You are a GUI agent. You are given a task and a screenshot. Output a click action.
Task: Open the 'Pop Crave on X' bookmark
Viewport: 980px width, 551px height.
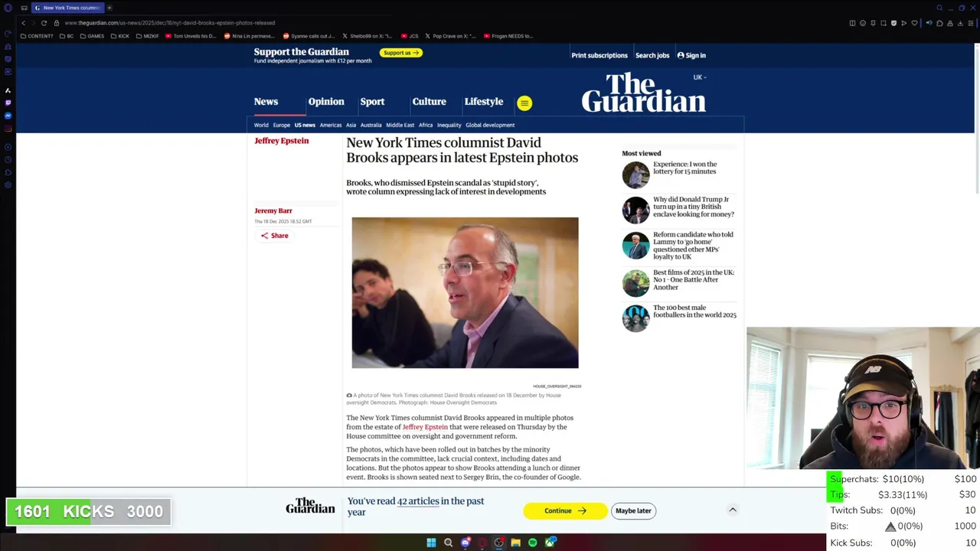tap(451, 36)
